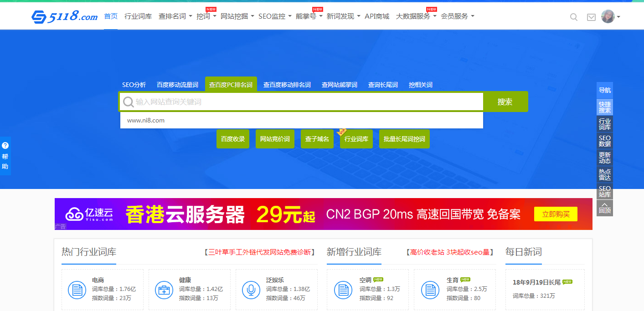Click the 电商 document icon
Screen dimensions: 644x311
coord(77,290)
